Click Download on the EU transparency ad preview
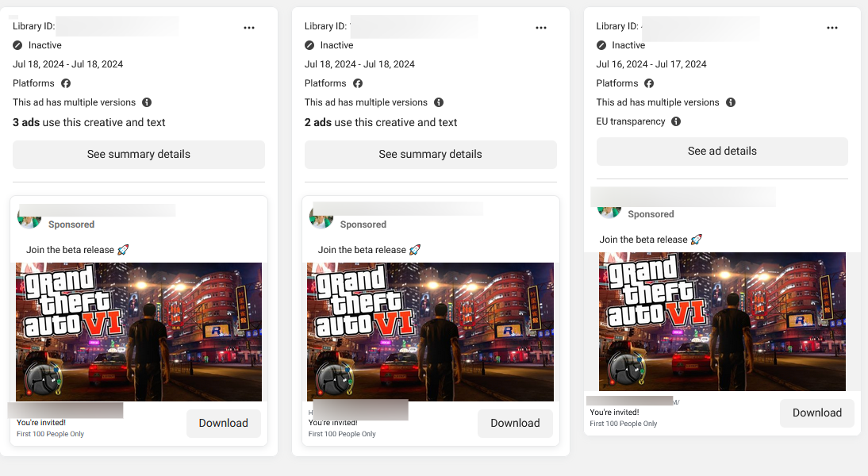 click(816, 413)
